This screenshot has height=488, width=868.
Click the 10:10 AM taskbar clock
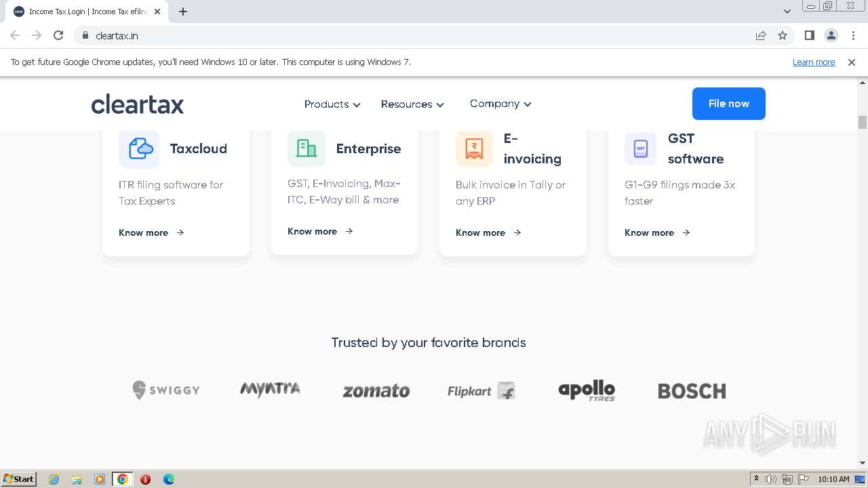(833, 479)
